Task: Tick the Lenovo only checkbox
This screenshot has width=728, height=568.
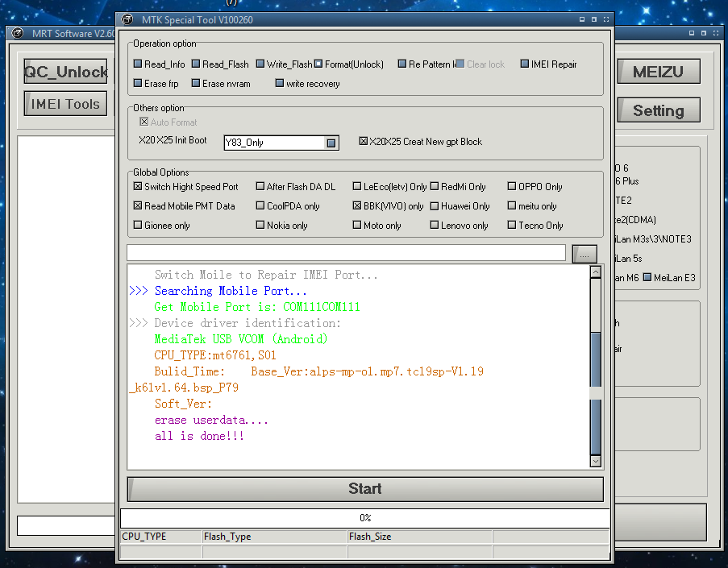Action: point(435,225)
